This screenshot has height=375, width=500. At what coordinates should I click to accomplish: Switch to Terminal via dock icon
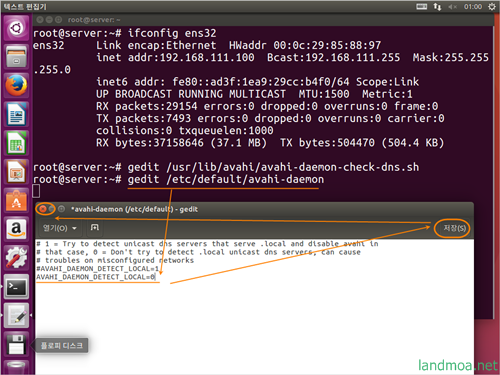(x=16, y=287)
